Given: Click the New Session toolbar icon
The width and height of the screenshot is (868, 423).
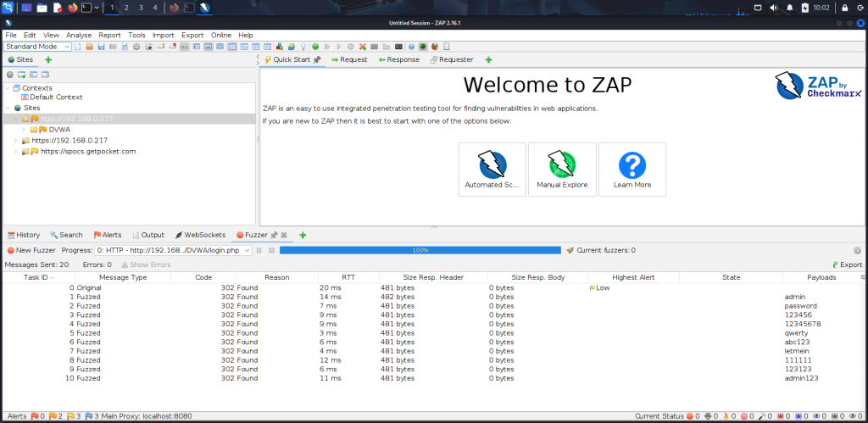Looking at the screenshot, I should pos(77,47).
